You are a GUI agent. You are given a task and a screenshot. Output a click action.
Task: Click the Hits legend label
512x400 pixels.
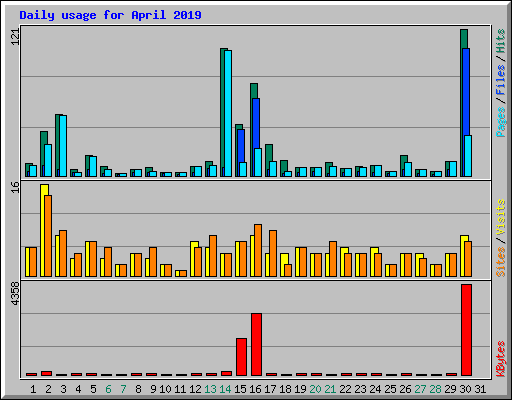(x=500, y=41)
